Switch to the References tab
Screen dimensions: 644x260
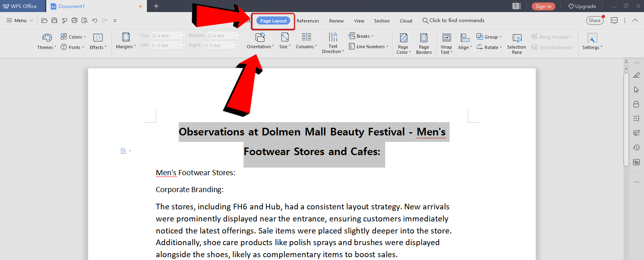click(308, 21)
